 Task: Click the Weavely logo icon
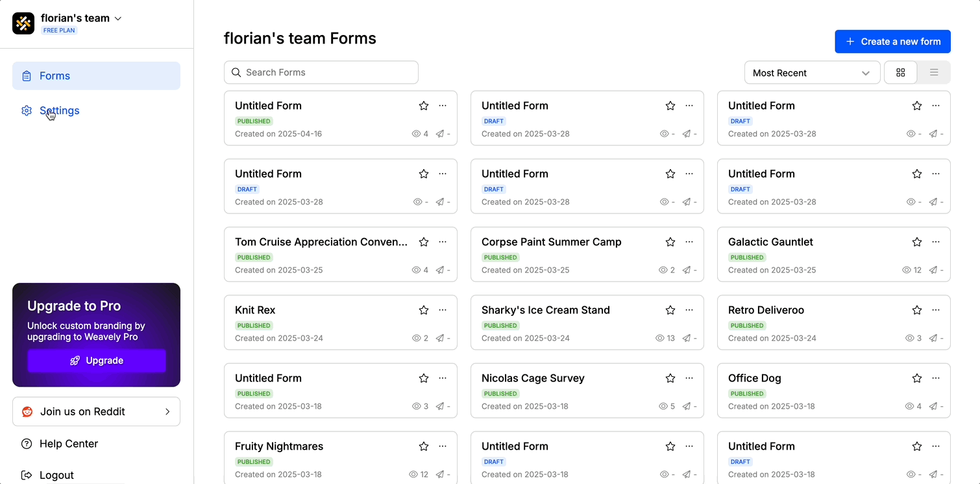[23, 23]
